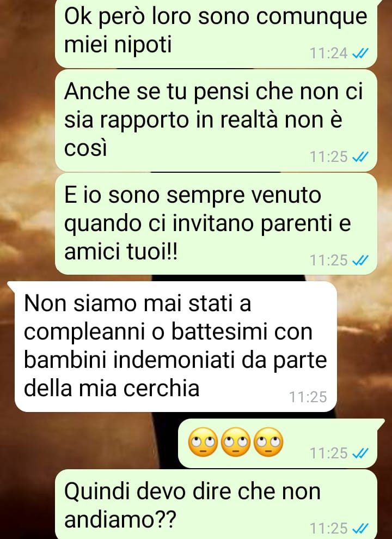Tap the 'Quindi devo dire che non andiamo' message

pyautogui.click(x=216, y=504)
